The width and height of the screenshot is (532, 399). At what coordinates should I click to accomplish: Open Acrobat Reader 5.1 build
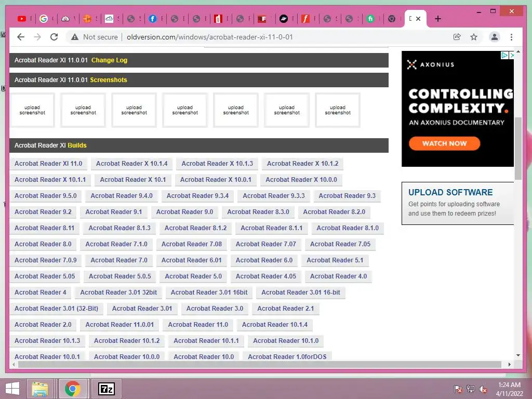coord(335,260)
